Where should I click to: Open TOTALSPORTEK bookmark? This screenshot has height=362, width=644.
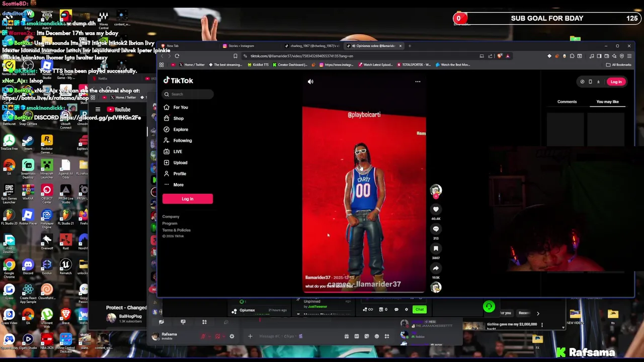click(414, 65)
